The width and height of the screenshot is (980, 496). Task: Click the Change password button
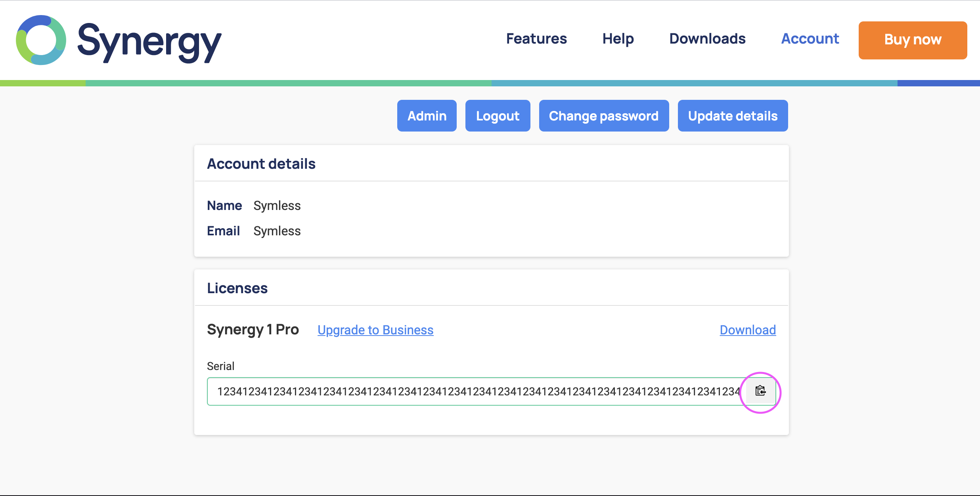pos(604,116)
